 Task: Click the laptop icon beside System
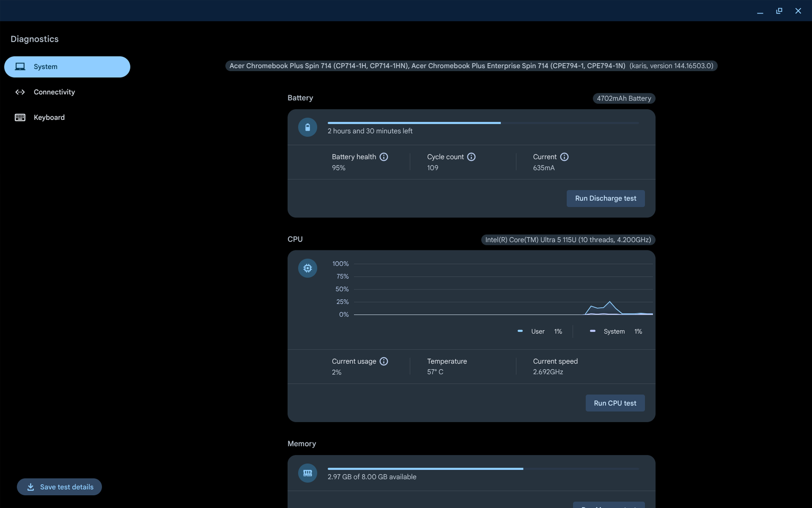tap(20, 67)
